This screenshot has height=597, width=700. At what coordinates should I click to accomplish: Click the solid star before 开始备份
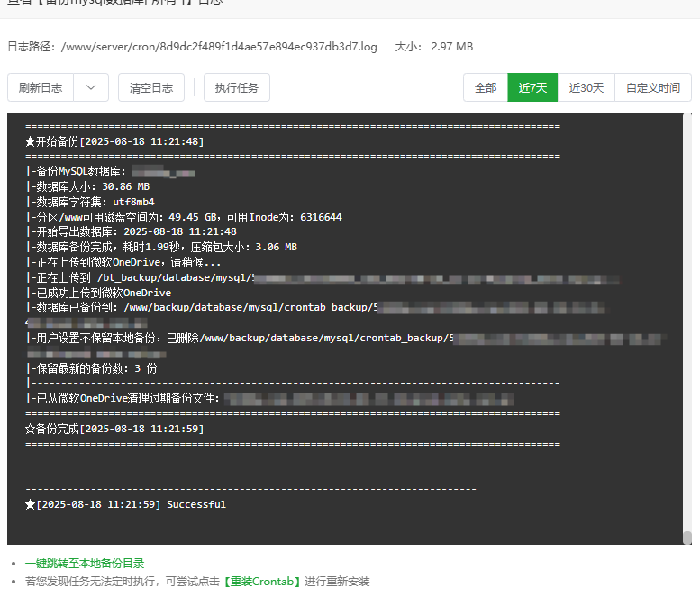click(30, 141)
